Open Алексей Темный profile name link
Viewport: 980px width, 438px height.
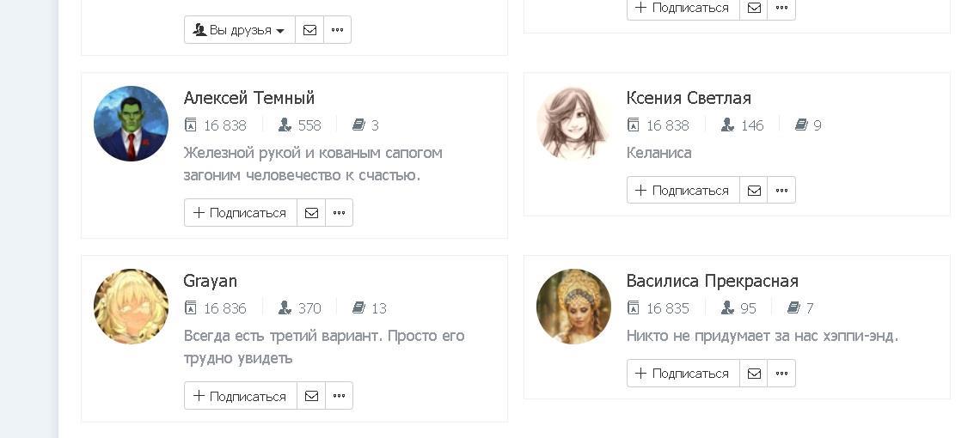pos(249,98)
